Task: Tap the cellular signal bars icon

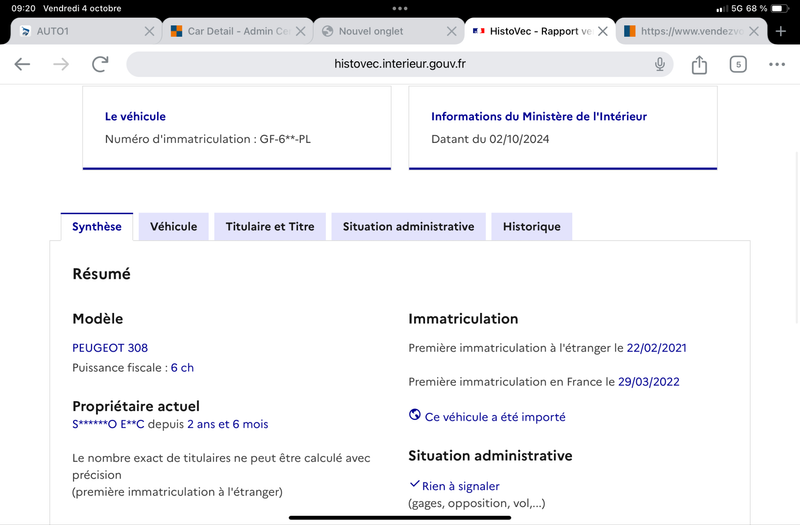Action: (722, 9)
